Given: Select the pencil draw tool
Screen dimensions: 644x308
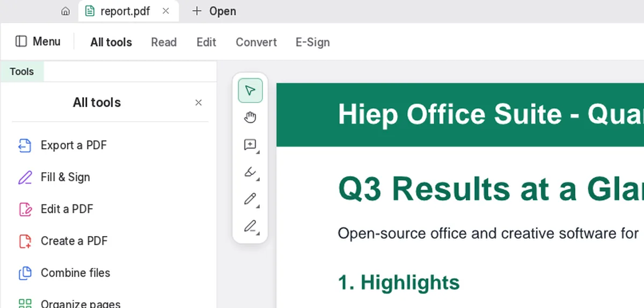Looking at the screenshot, I should pos(250,200).
